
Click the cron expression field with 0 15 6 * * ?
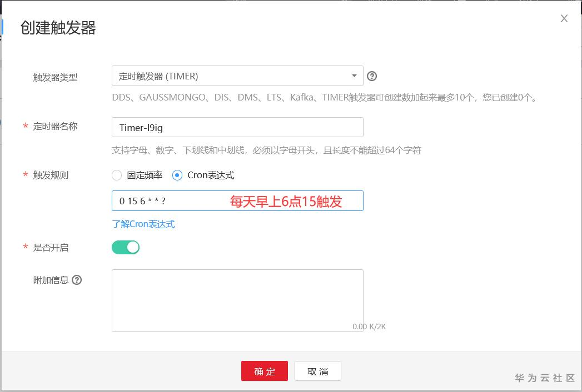pyautogui.click(x=167, y=201)
